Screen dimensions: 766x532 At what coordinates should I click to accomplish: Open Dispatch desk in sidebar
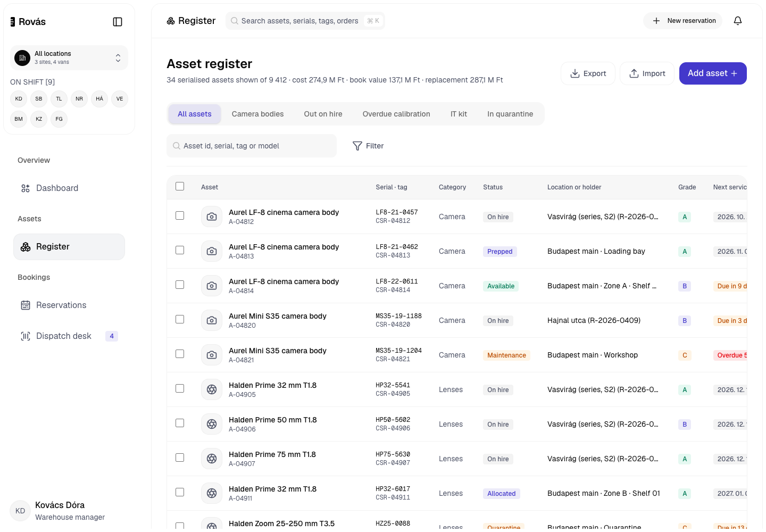point(69,336)
